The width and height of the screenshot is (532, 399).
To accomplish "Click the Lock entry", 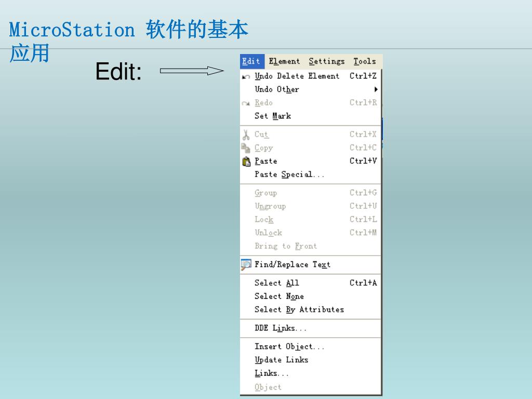I will tap(311, 219).
